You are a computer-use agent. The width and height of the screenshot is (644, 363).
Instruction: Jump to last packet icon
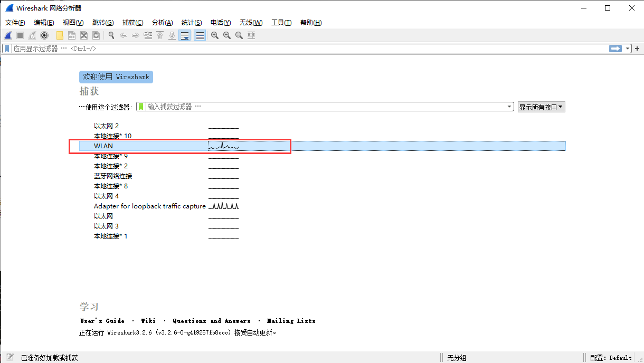pos(172,35)
